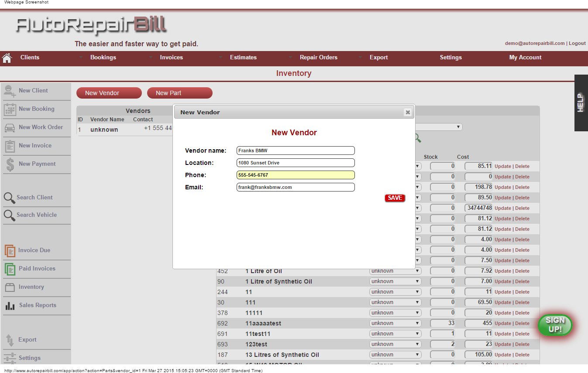The width and height of the screenshot is (588, 373).
Task: Click the Paid Invoices green icon
Action: (x=10, y=269)
